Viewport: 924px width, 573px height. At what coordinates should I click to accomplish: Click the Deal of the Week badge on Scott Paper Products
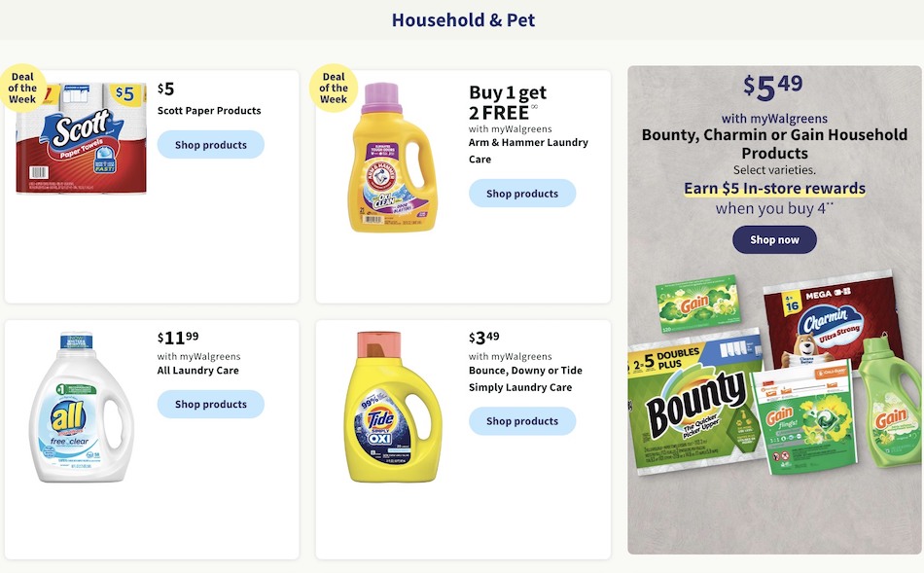tap(21, 89)
